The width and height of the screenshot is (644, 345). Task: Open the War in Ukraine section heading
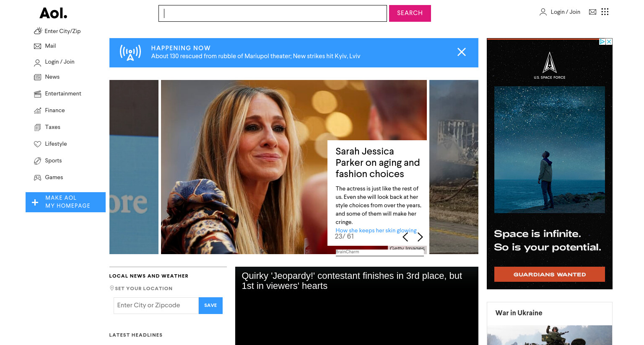519,313
